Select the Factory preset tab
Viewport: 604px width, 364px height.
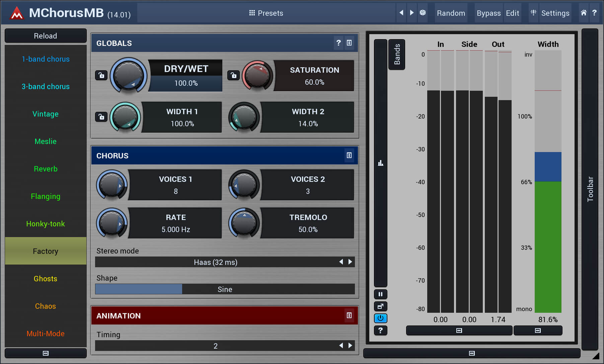[x=46, y=251]
